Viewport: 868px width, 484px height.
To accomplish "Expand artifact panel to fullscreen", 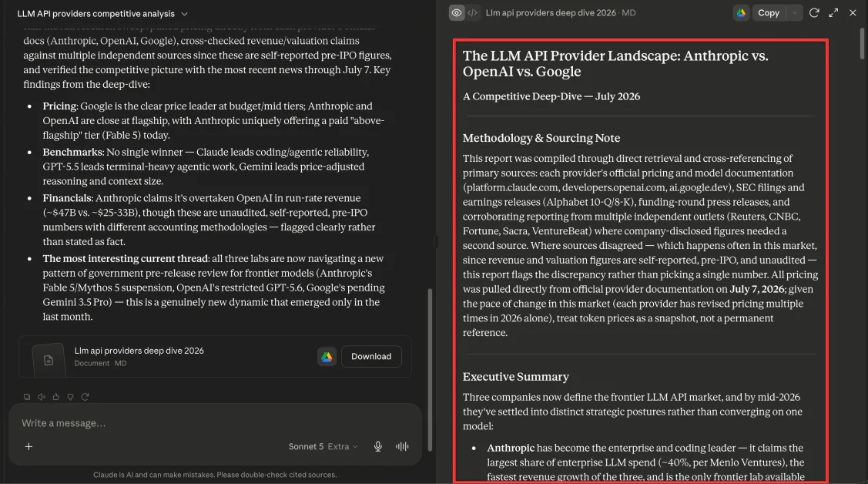I will (x=833, y=13).
